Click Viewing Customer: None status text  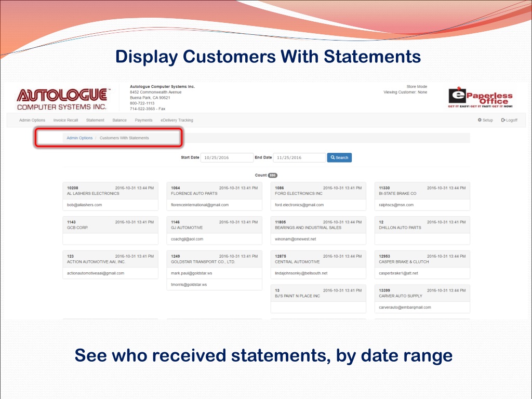(x=405, y=92)
